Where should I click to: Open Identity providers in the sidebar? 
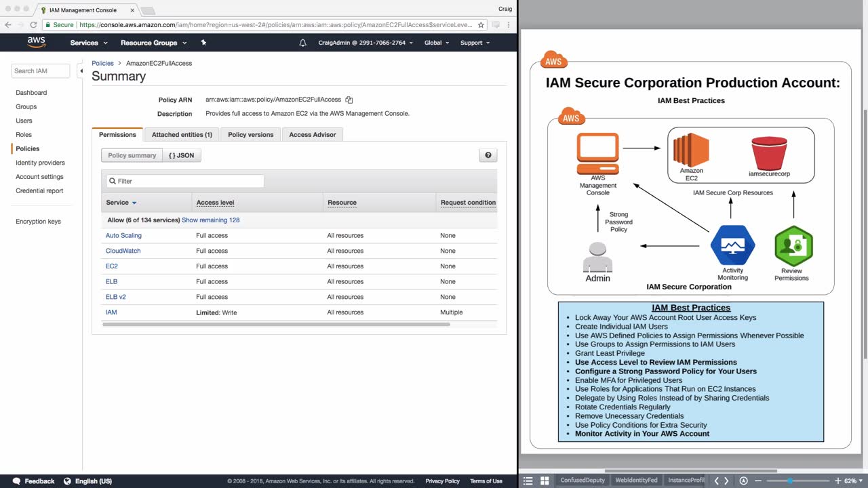[40, 163]
